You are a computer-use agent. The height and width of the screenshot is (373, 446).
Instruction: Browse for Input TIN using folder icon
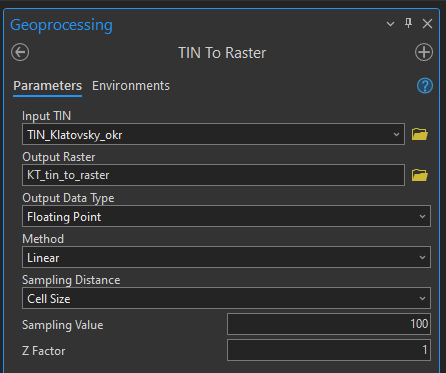(x=420, y=134)
